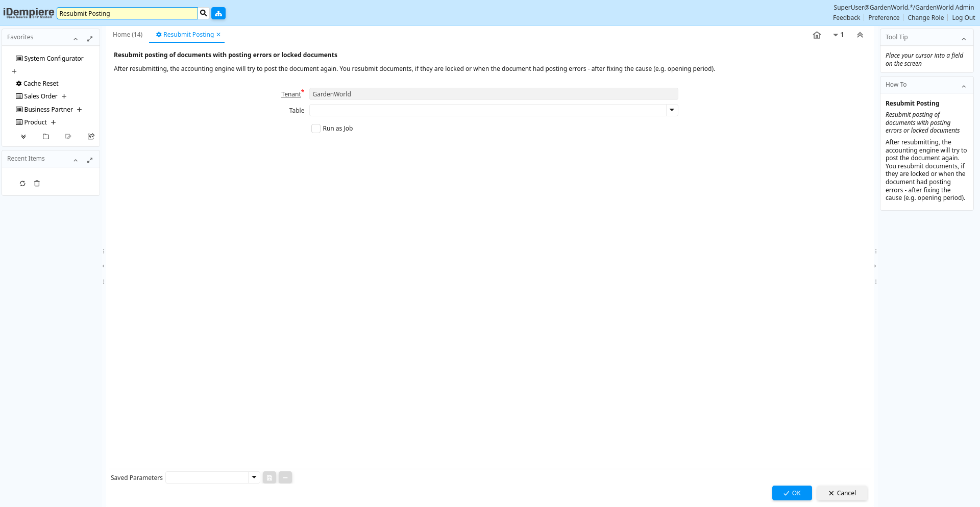Refresh the Recent Items list
980x507 pixels.
22,184
